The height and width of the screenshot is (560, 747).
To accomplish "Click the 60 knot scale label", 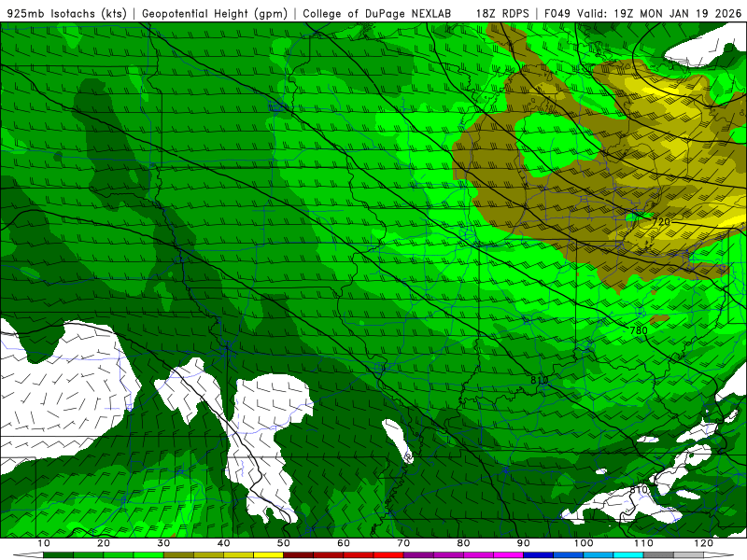I will click(344, 543).
